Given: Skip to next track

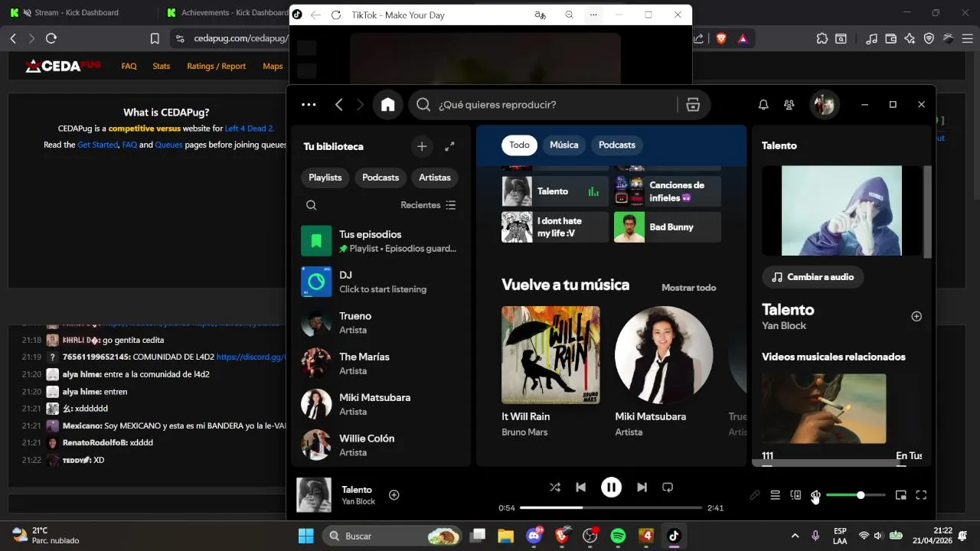Looking at the screenshot, I should [x=642, y=487].
